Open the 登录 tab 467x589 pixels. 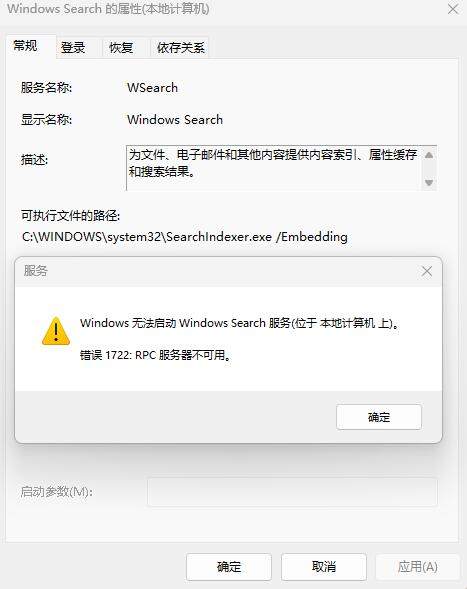point(73,48)
